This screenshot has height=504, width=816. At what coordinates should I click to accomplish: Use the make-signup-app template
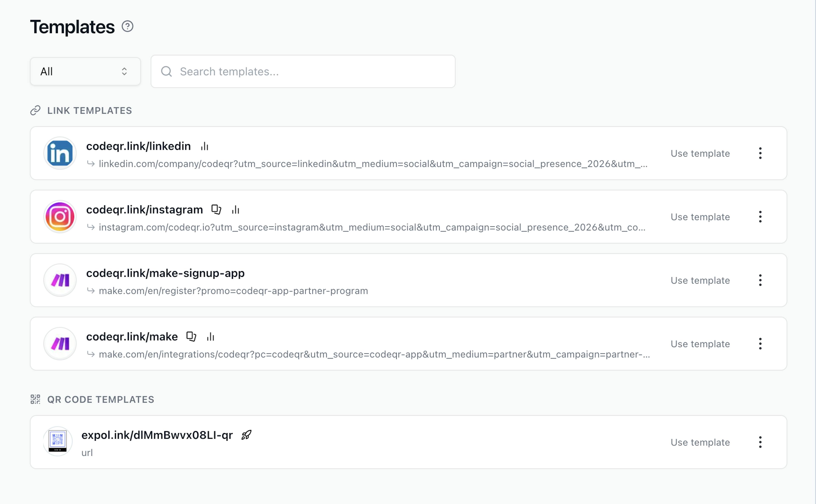(x=700, y=280)
